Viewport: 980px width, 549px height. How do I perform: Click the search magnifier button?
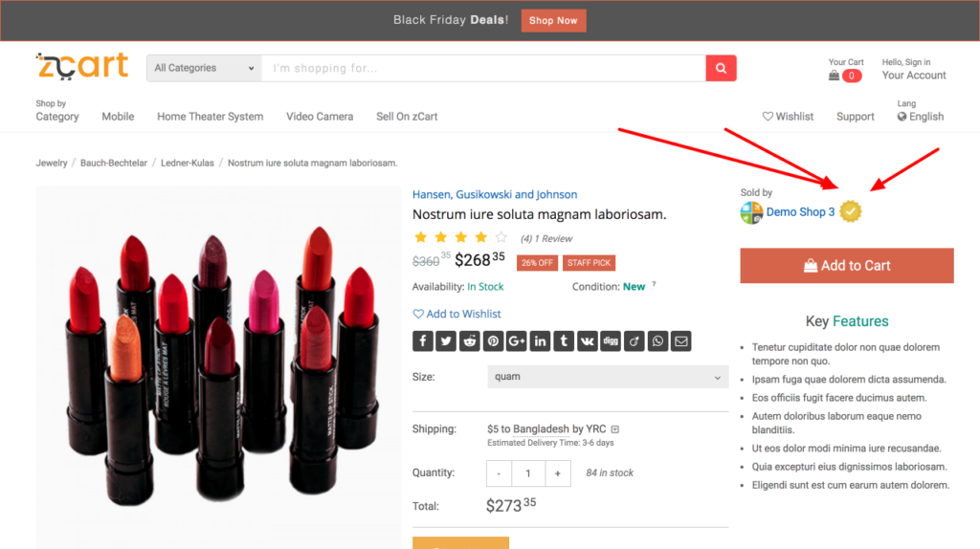(721, 68)
